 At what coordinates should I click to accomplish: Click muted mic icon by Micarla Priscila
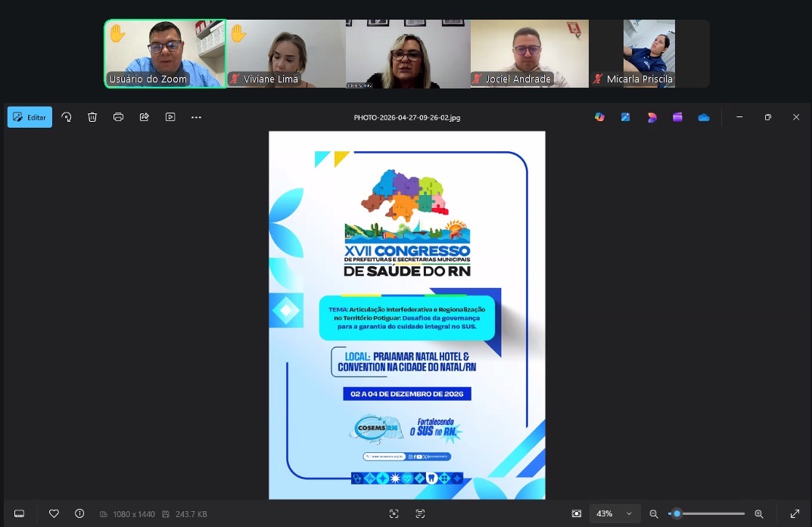click(x=598, y=79)
